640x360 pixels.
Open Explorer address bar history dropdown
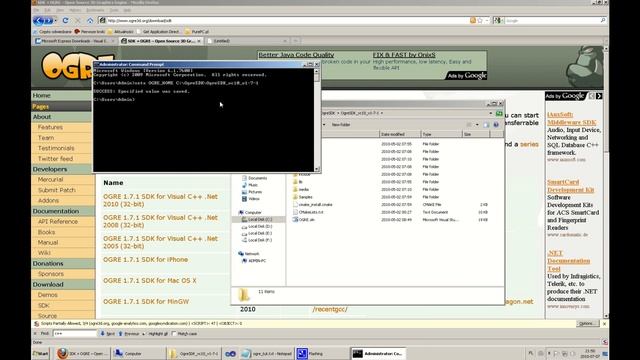[491, 113]
